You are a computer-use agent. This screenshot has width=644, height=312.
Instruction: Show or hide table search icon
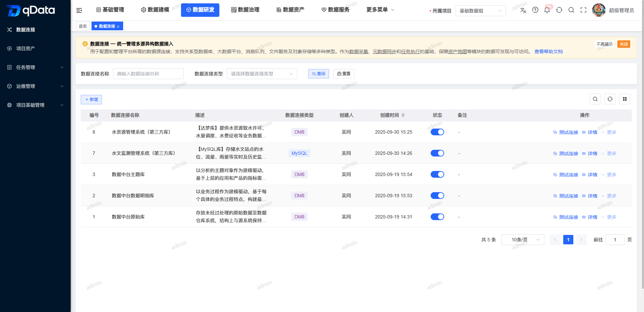[x=595, y=99]
